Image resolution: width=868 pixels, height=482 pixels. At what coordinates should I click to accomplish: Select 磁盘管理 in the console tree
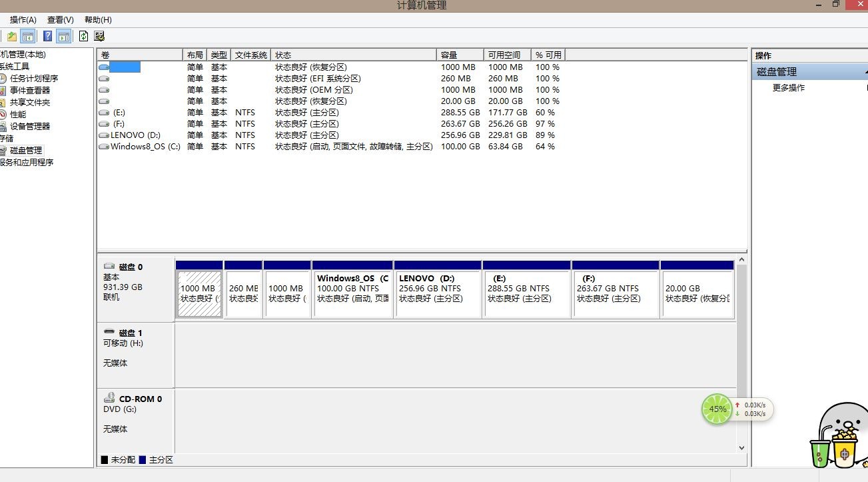coord(26,151)
